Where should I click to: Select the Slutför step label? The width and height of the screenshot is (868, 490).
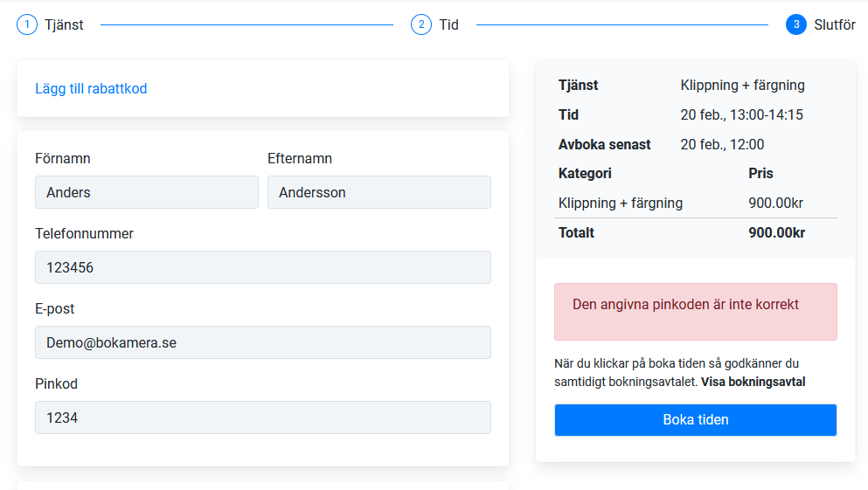click(834, 24)
